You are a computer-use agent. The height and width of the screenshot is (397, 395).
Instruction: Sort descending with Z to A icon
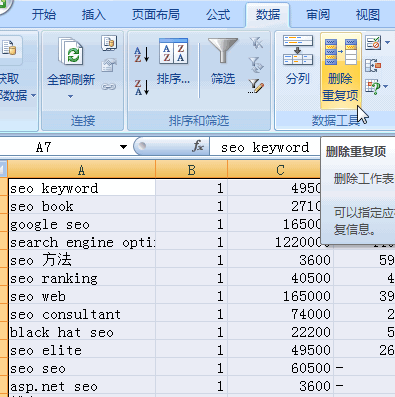(142, 87)
